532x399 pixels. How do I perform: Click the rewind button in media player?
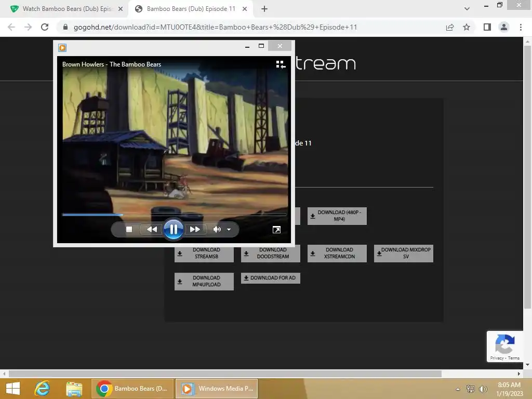pos(152,229)
